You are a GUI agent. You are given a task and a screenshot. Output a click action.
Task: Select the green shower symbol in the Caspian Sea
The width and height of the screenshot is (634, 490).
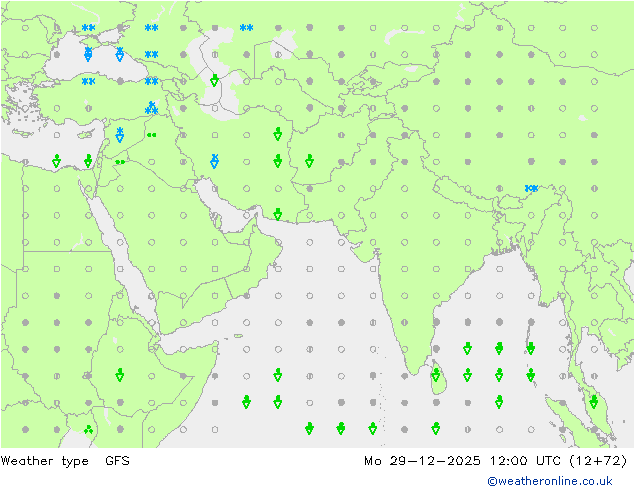[215, 80]
